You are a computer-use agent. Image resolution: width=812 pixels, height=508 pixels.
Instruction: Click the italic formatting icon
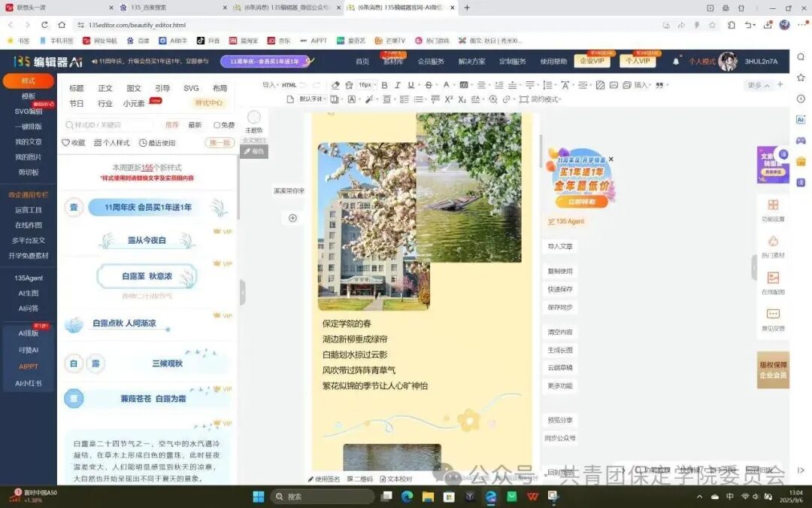click(x=398, y=85)
